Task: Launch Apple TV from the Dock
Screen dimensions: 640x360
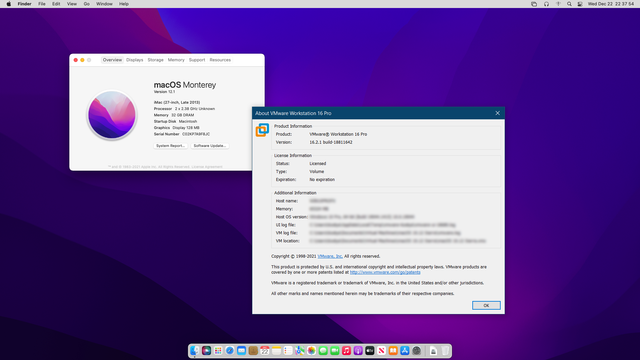Action: (x=370, y=351)
